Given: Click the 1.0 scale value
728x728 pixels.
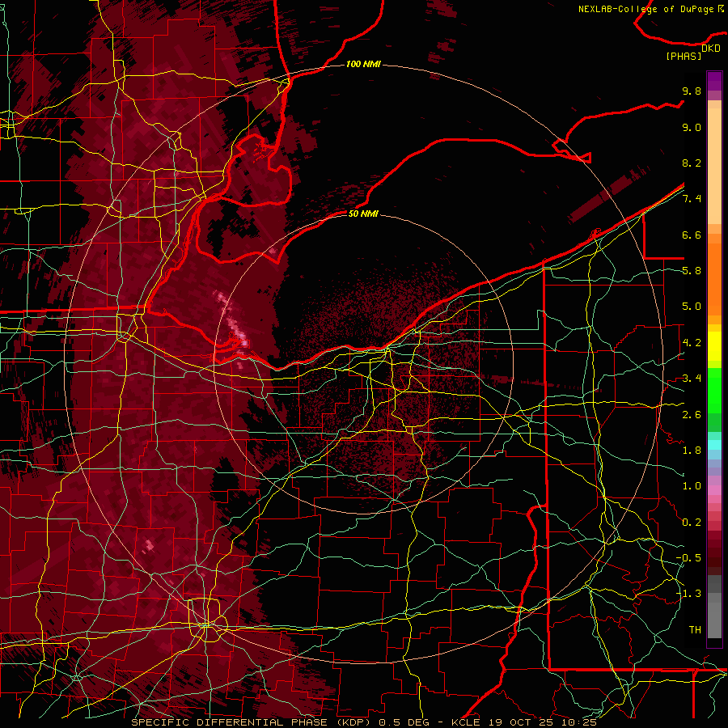Looking at the screenshot, I should click(x=692, y=486).
